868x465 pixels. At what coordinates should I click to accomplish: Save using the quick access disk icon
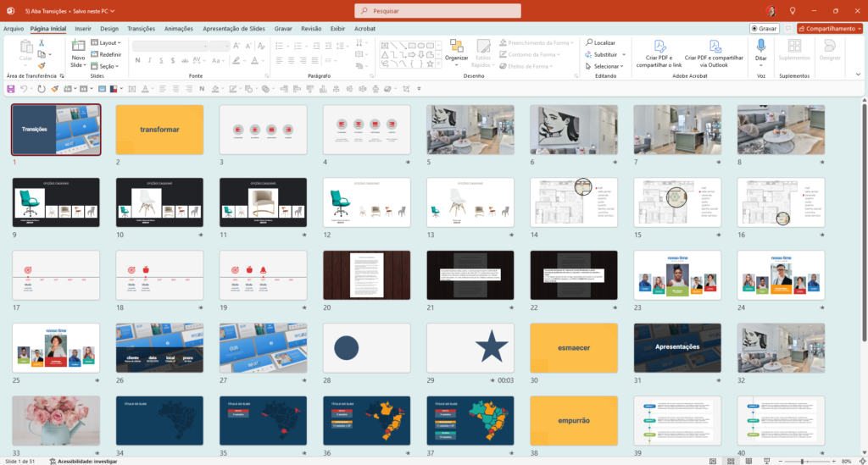pos(10,88)
